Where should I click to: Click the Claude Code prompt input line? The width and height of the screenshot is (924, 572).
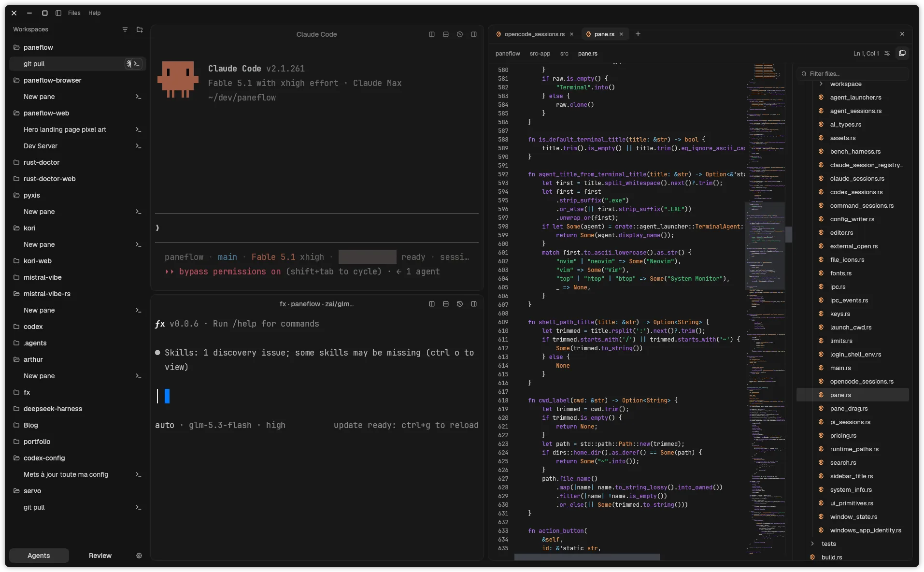[x=317, y=228]
